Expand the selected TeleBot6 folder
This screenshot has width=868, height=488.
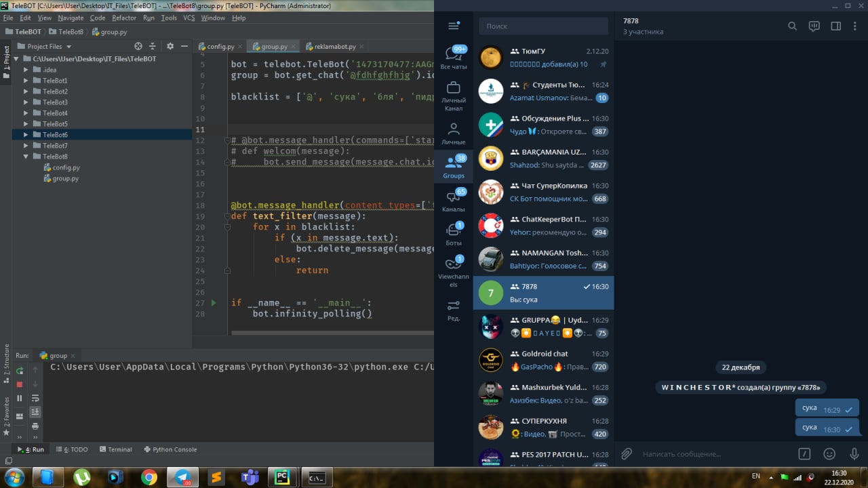pyautogui.click(x=26, y=135)
